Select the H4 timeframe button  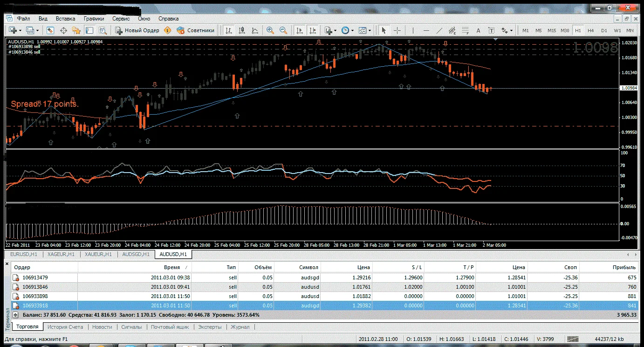(591, 30)
